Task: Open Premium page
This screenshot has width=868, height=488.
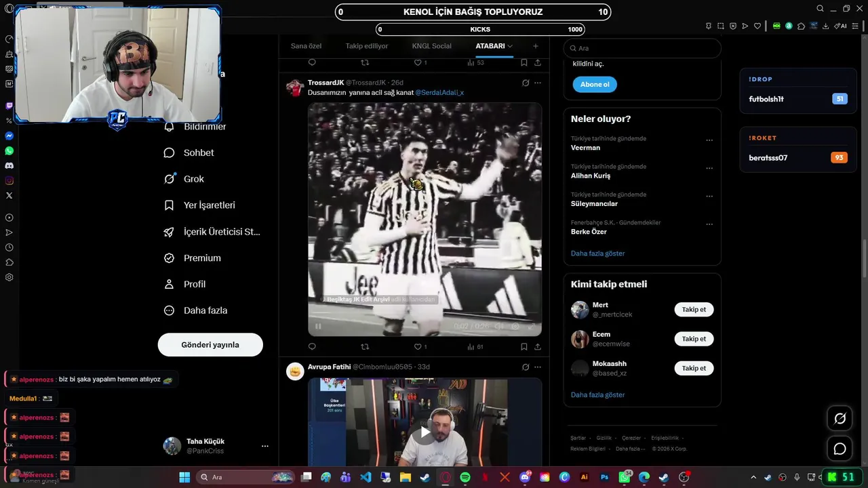Action: (193, 258)
